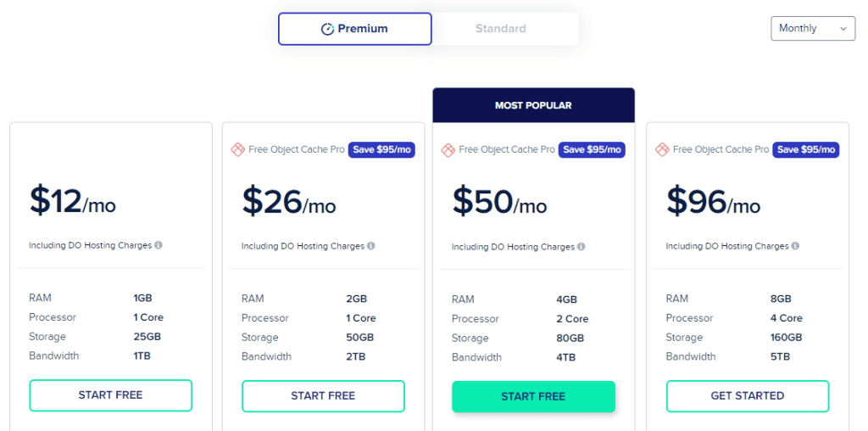Click Save $95/mo badge on $26 plan
Screen dimensions: 868x431
381,149
